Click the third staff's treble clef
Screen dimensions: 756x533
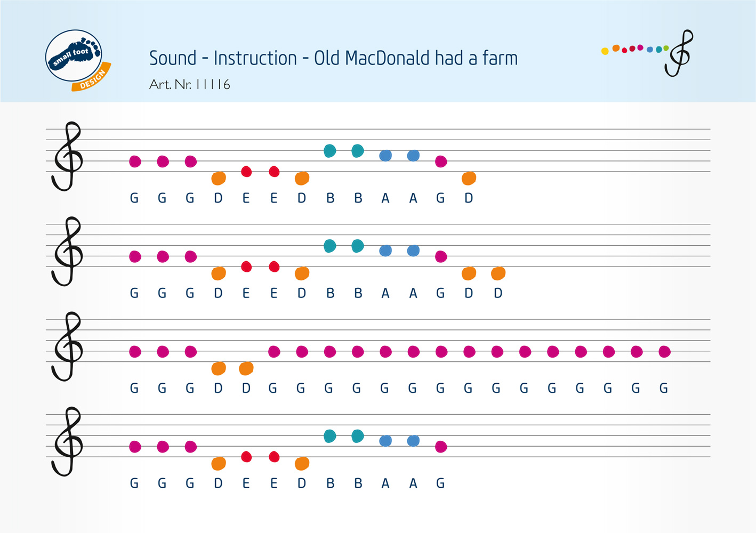click(67, 347)
